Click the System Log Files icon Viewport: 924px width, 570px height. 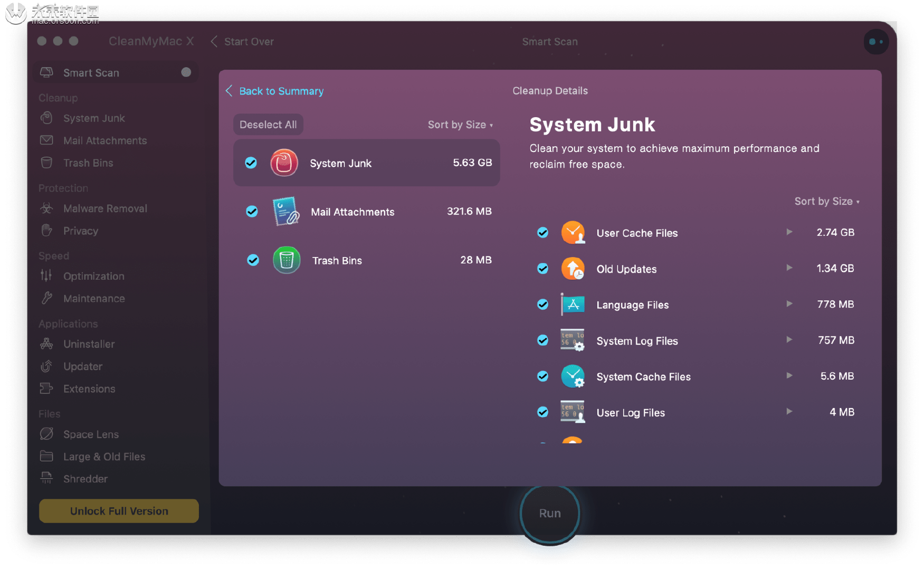pos(573,340)
